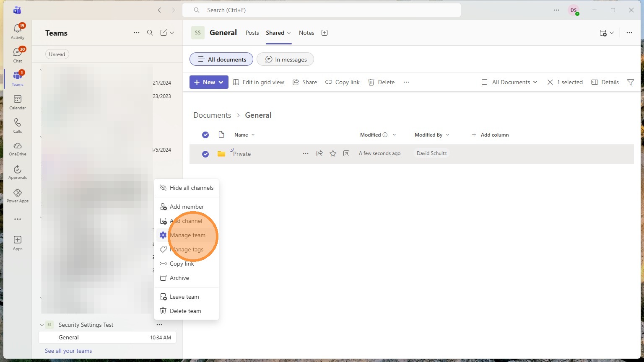Go to the Documents breadcrumb

point(212,115)
